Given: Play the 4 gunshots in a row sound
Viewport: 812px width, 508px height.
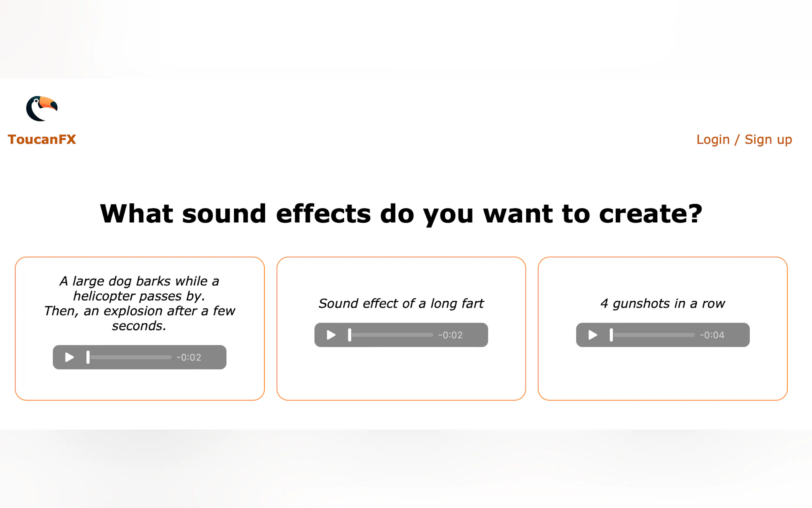Looking at the screenshot, I should point(592,335).
